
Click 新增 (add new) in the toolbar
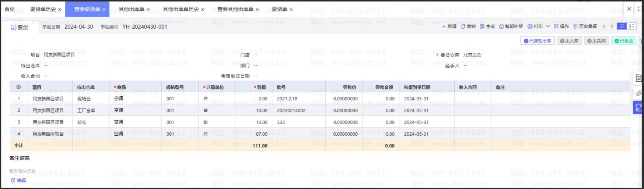(x=449, y=26)
